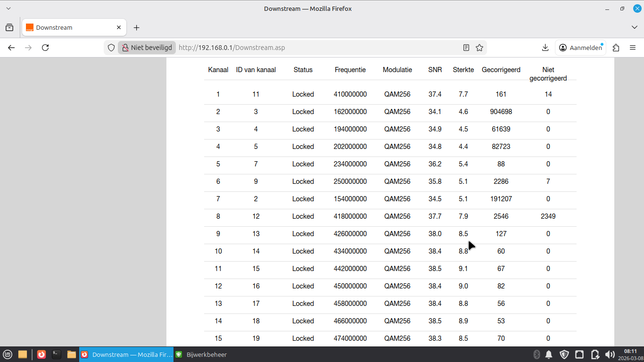Select frequency value 410000000

[x=350, y=94]
